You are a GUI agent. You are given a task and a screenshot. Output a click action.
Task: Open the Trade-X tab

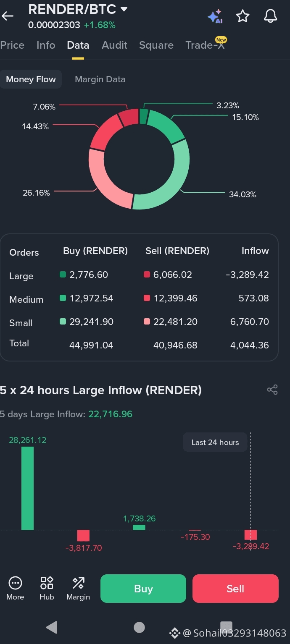pos(206,45)
